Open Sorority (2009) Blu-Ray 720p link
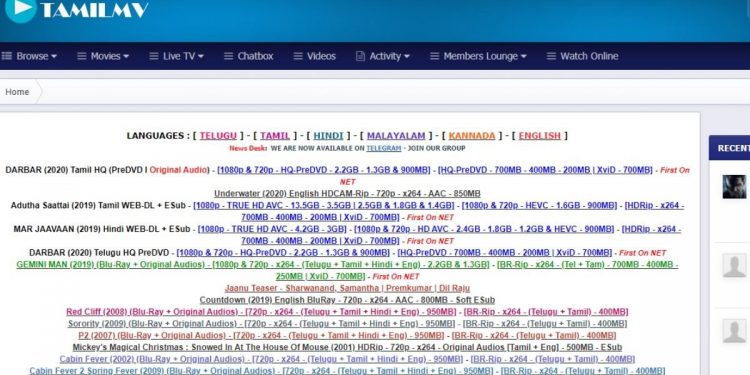 pyautogui.click(x=261, y=324)
